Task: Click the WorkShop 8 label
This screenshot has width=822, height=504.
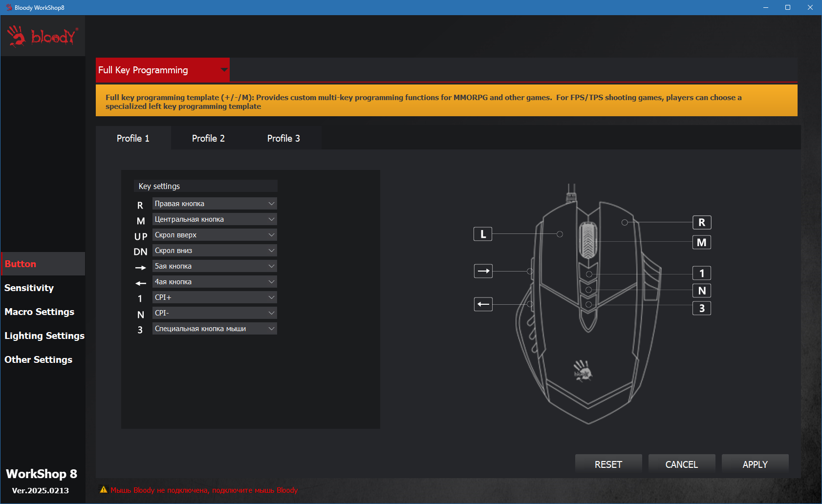Action: 42,474
